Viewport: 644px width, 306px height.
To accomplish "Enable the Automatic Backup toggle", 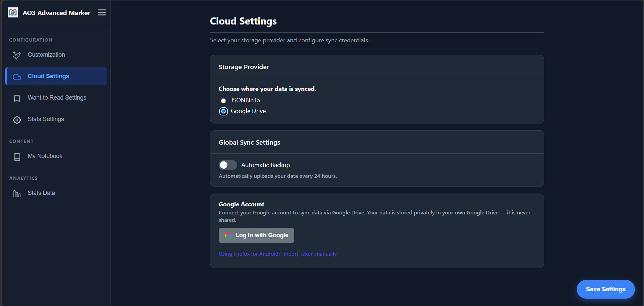I will point(228,165).
